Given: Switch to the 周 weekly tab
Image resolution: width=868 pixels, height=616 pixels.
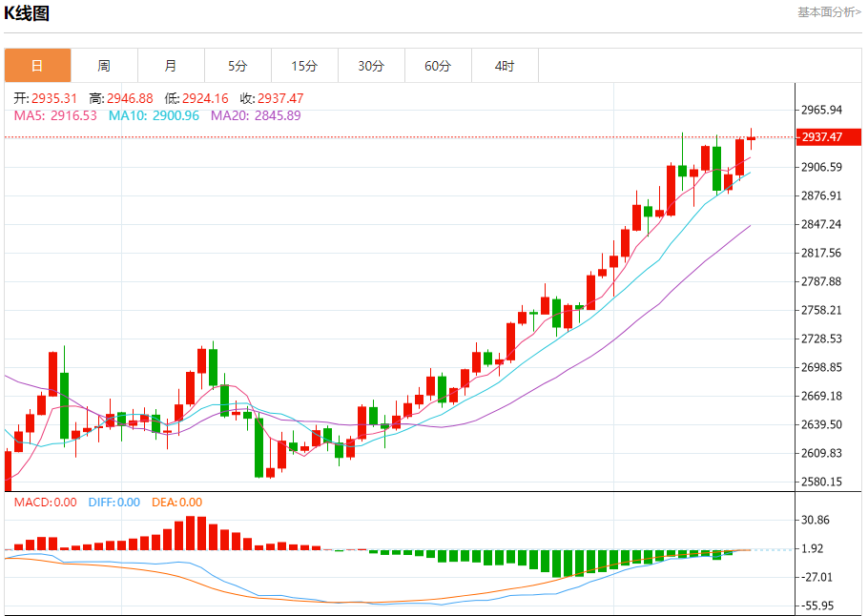Looking at the screenshot, I should click(x=104, y=65).
